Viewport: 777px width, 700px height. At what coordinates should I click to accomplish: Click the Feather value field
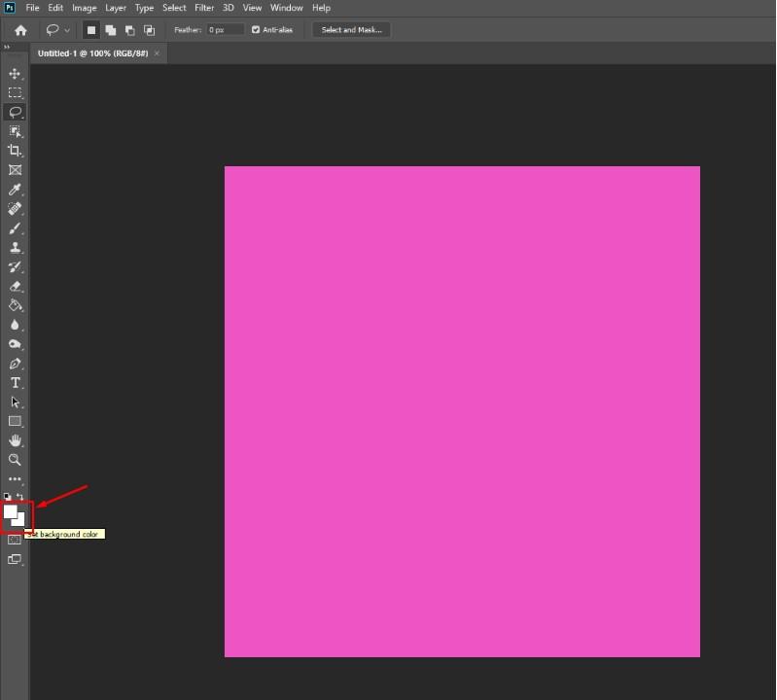click(225, 30)
